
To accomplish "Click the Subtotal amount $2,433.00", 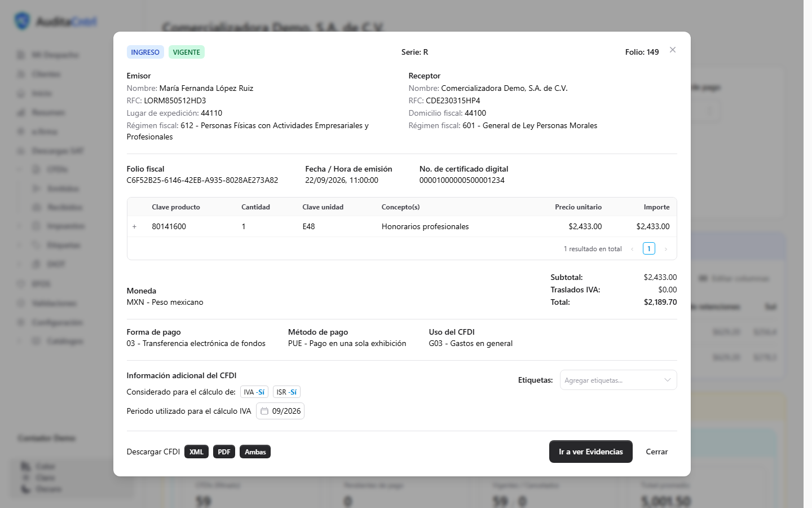I will coord(660,277).
